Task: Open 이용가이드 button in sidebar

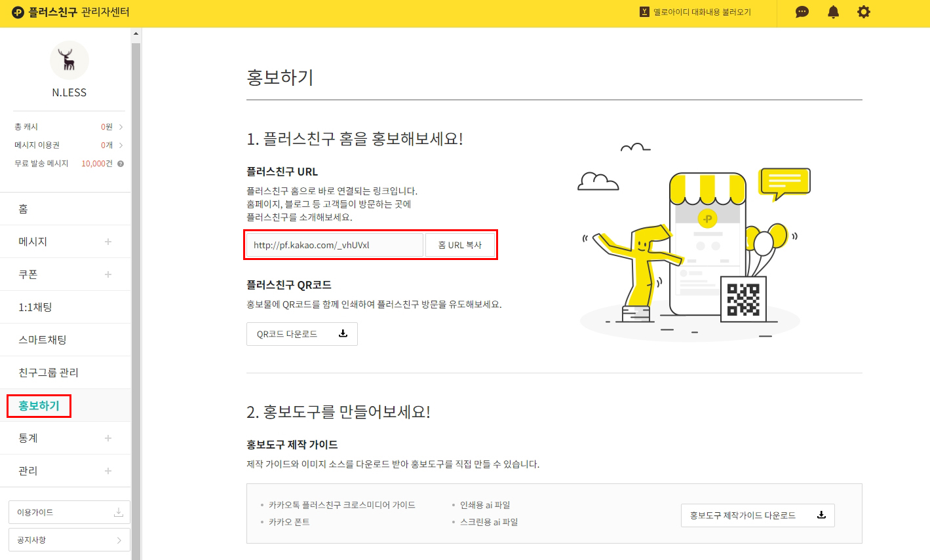Action: (69, 512)
